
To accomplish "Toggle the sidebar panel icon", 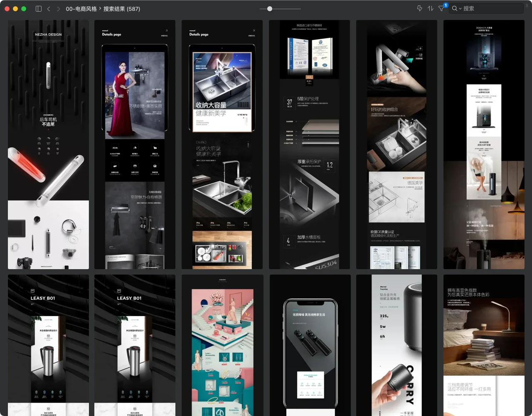I will pos(39,9).
